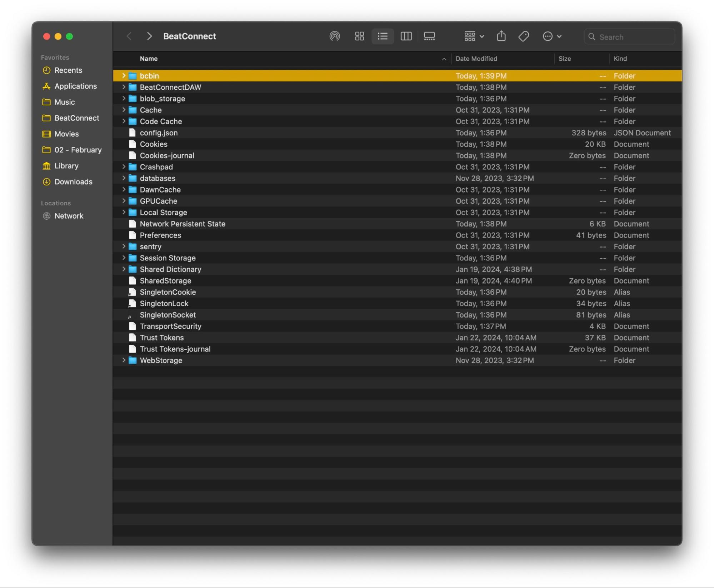Viewport: 714px width, 588px height.
Task: Expand the Cache folder
Action: pos(124,110)
